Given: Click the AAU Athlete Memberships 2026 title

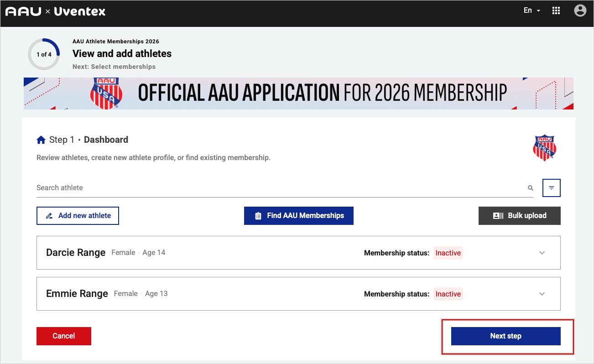Looking at the screenshot, I should click(116, 42).
